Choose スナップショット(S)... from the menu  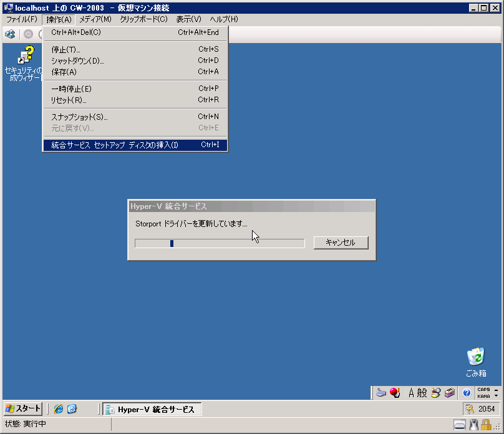(135, 117)
